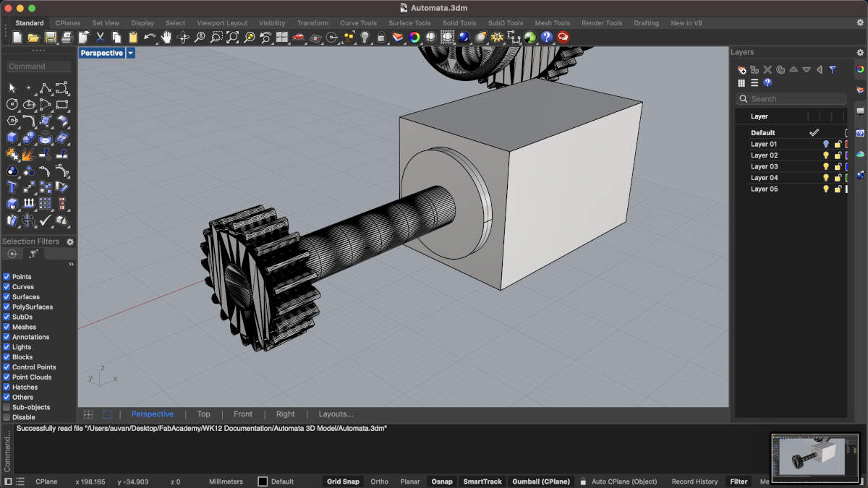Select the Circle tool

[12, 104]
